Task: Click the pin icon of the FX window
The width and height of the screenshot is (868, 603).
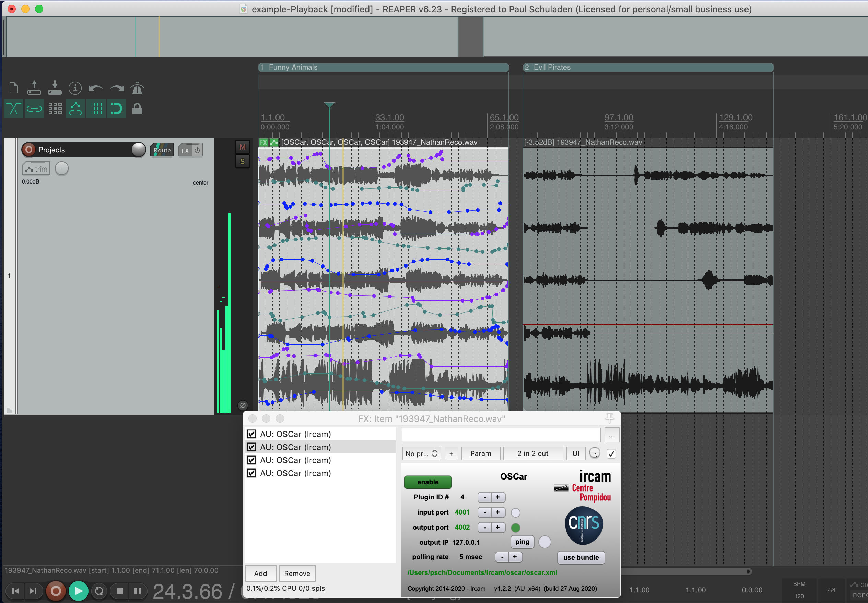Action: tap(609, 418)
